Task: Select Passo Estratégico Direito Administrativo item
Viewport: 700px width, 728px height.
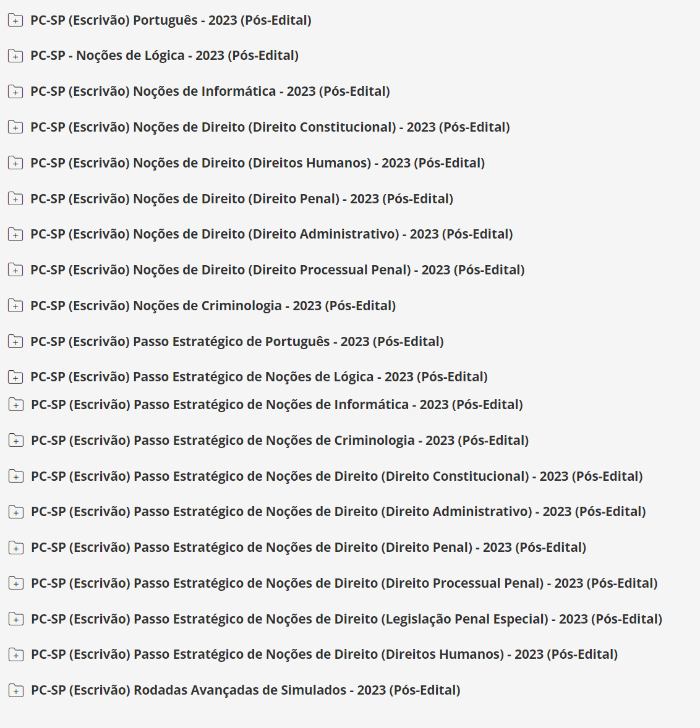Action: 338,512
